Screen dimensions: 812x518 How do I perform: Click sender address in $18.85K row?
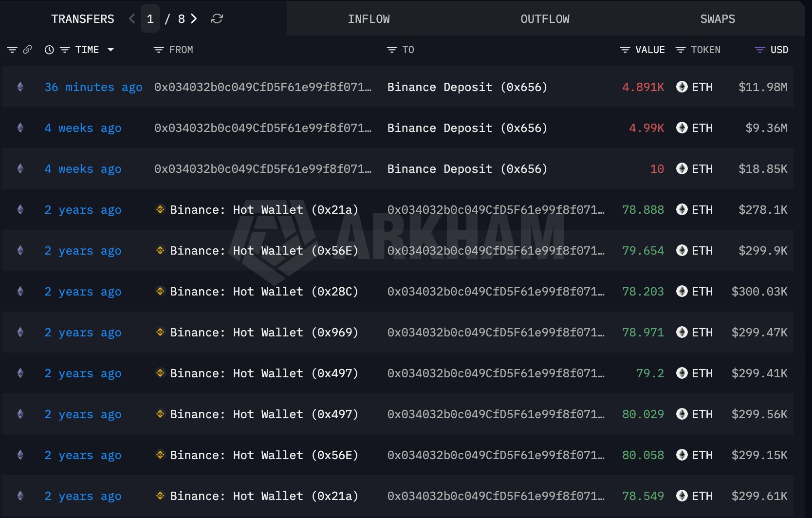263,169
